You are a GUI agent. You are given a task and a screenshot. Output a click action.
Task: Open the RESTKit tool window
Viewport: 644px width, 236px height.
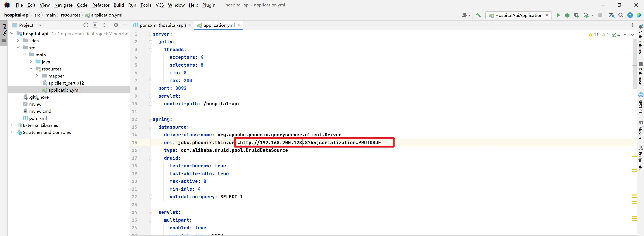tap(641, 103)
